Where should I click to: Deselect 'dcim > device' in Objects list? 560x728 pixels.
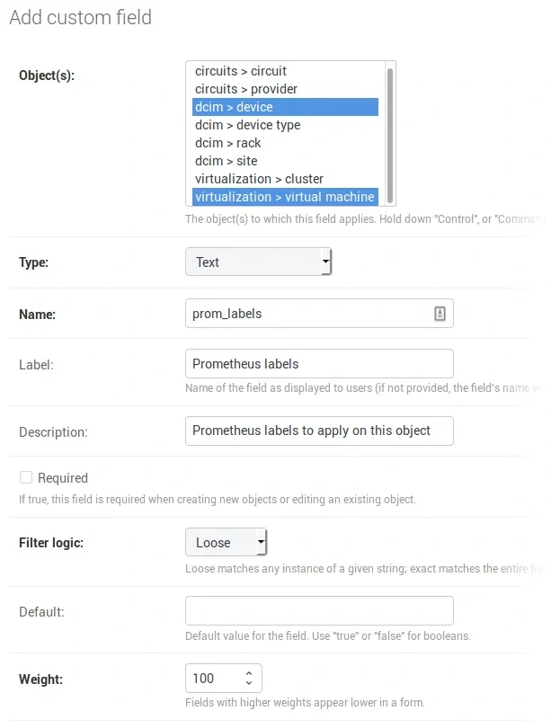coord(234,107)
